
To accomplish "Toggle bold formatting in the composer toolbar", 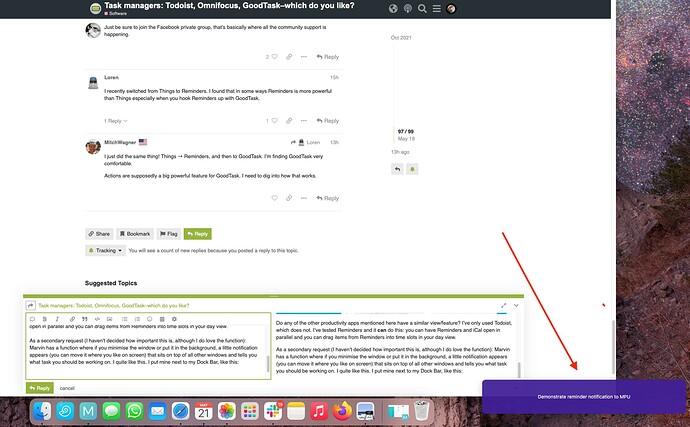I will 44,319.
